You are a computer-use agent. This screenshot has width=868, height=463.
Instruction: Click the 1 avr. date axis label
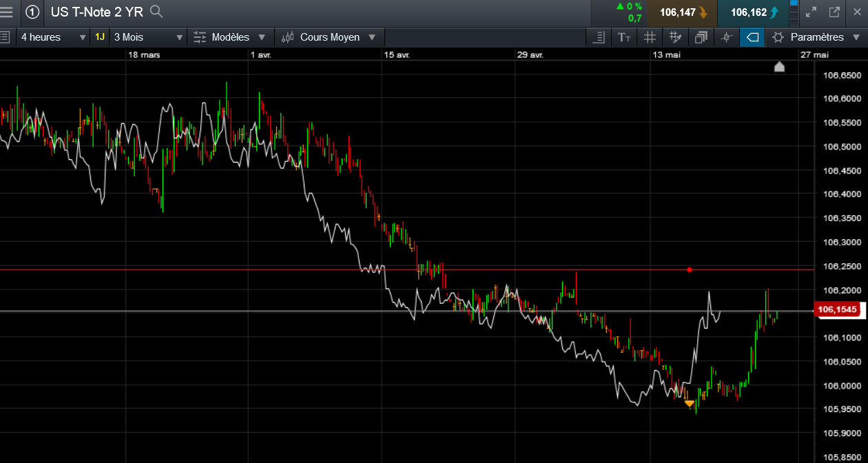261,54
